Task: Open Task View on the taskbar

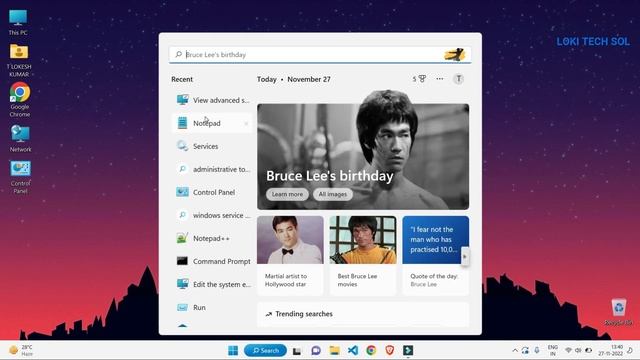Action: coord(297,351)
